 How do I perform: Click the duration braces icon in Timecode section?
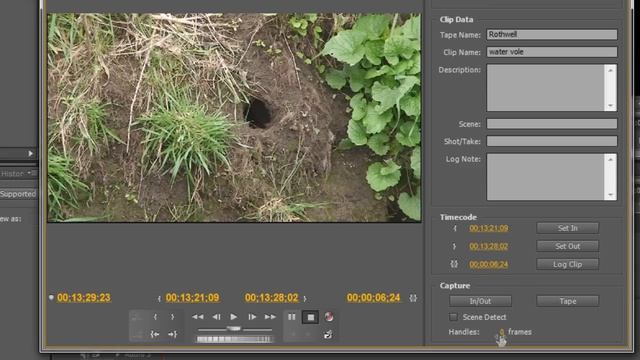[x=454, y=264]
